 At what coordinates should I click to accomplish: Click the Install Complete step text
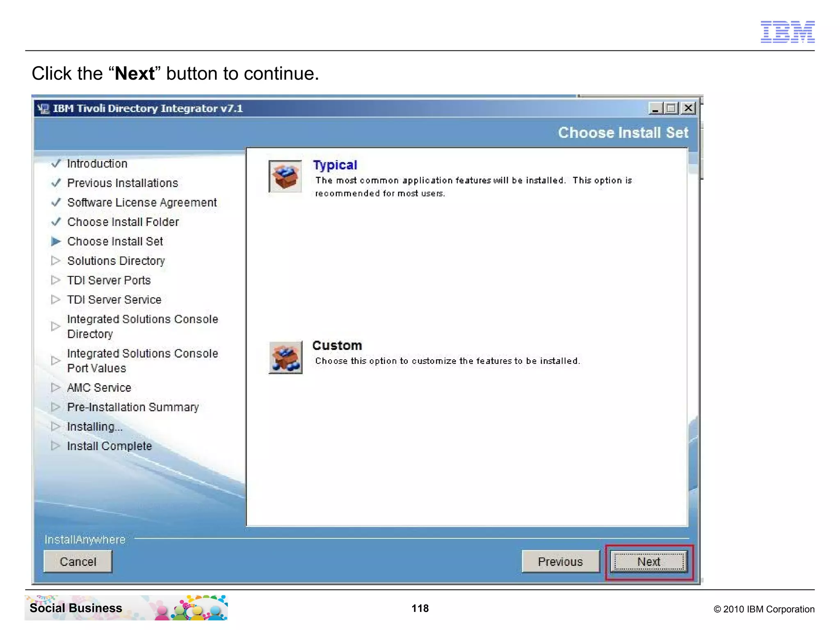click(110, 446)
